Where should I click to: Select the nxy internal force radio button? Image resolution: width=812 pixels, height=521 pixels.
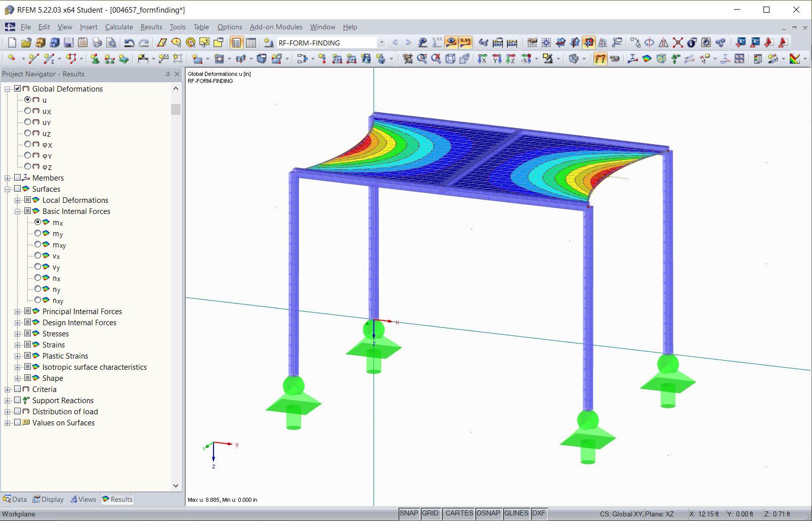[38, 300]
